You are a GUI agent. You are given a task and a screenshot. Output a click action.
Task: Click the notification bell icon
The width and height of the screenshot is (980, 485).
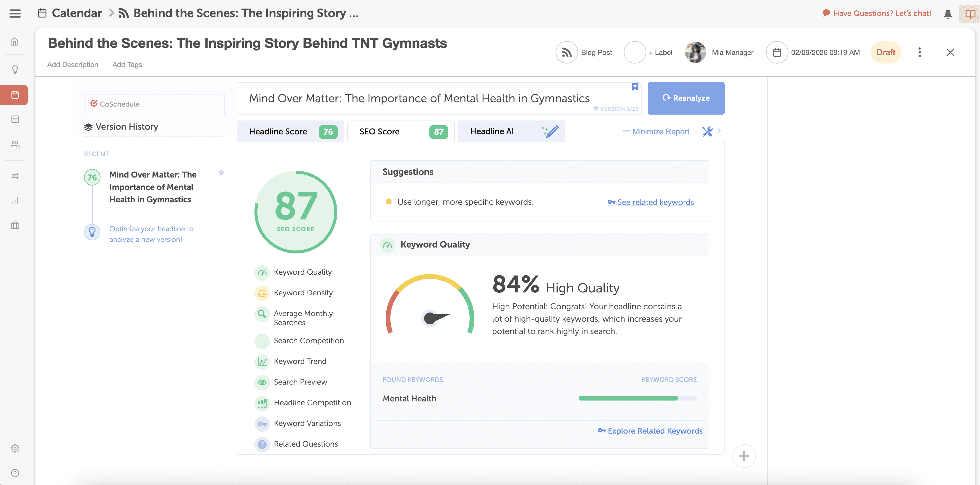pyautogui.click(x=948, y=14)
